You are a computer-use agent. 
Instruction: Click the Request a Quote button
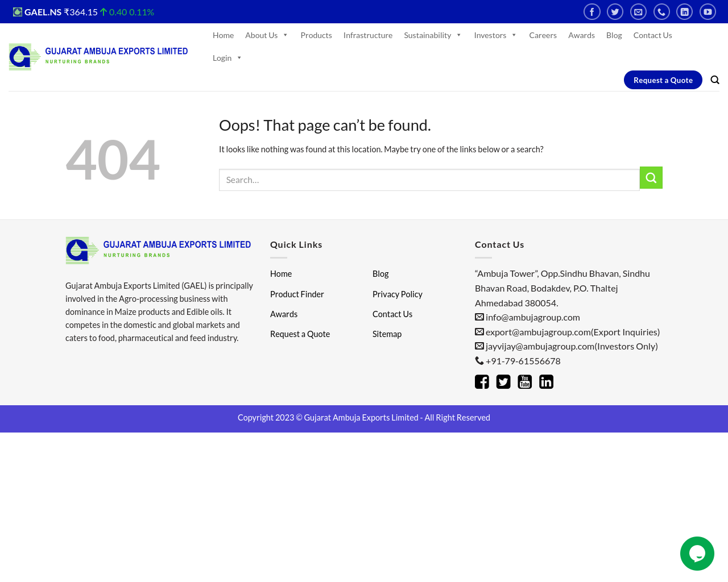663,80
